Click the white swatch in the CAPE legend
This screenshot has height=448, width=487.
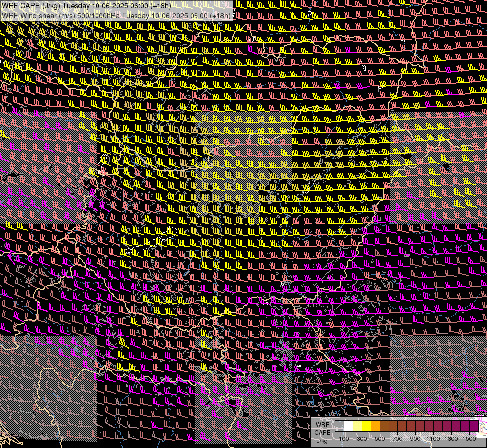tap(349, 426)
